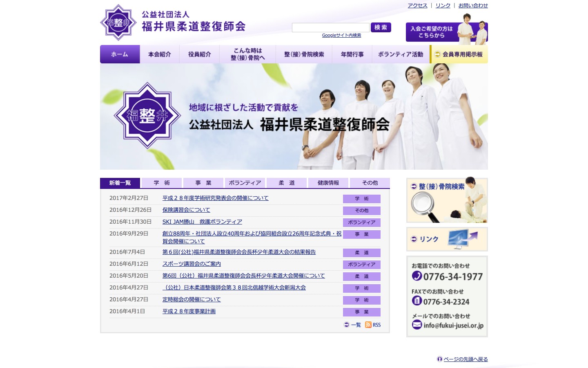The width and height of the screenshot is (588, 368).
Task: Open 平成２８年度学術研究発表会の開催について article
Action: 216,198
